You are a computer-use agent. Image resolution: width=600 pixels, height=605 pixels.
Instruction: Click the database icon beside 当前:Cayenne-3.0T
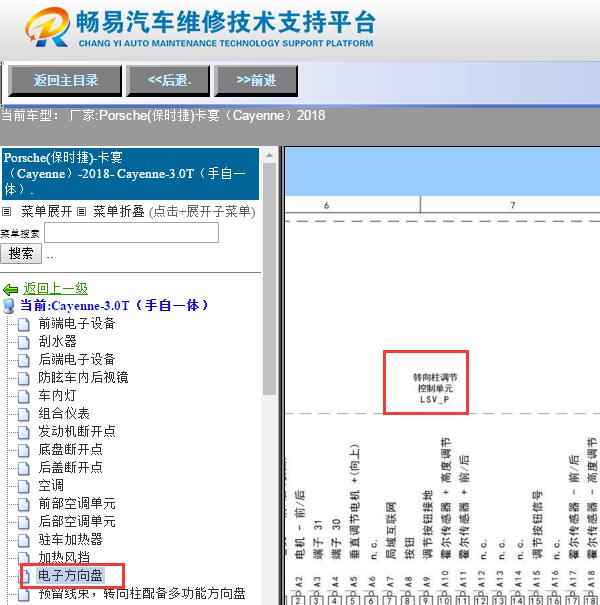(x=8, y=306)
